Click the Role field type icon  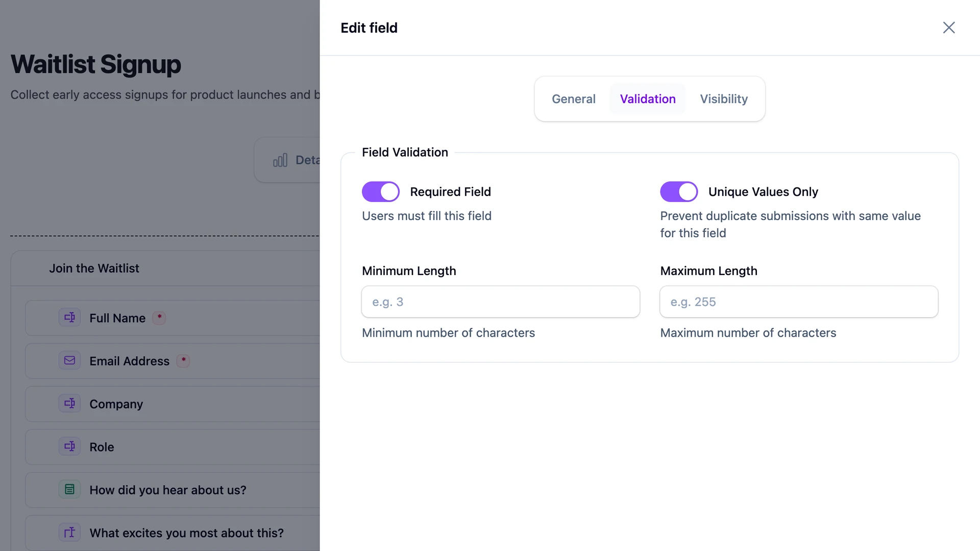(69, 446)
